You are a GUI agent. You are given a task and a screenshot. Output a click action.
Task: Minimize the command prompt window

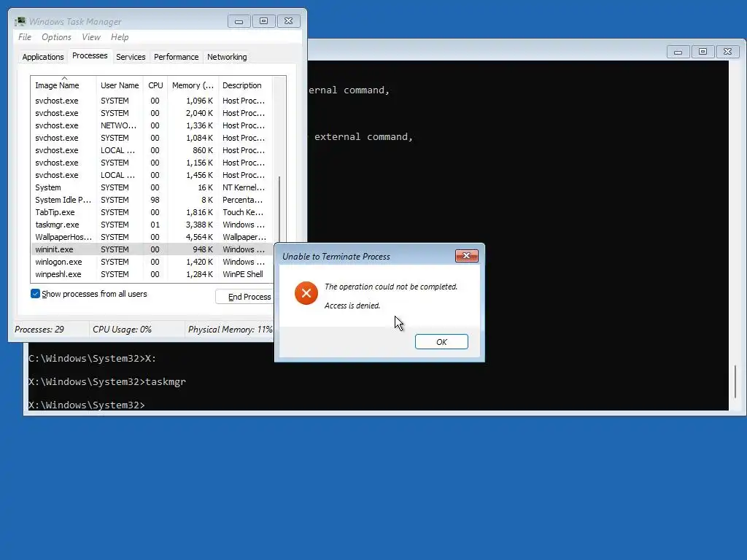tap(678, 52)
